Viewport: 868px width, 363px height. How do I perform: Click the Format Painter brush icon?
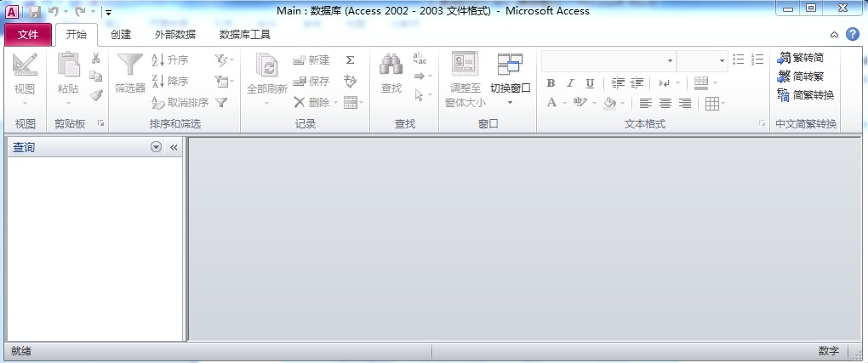point(96,95)
